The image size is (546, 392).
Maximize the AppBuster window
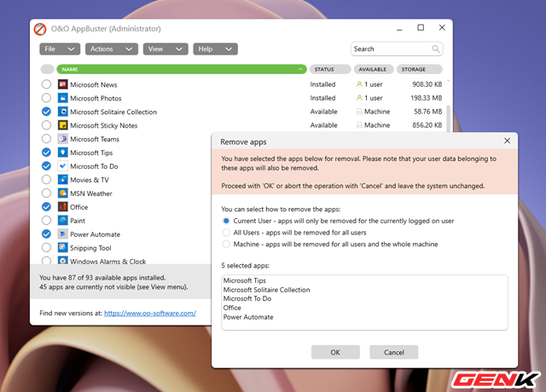coord(421,27)
